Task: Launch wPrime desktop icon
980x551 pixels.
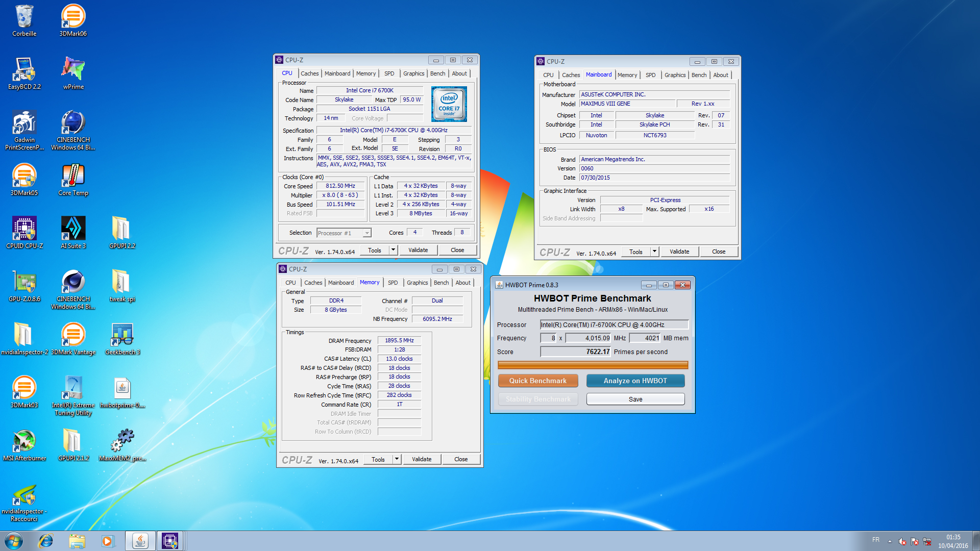Action: [x=73, y=73]
